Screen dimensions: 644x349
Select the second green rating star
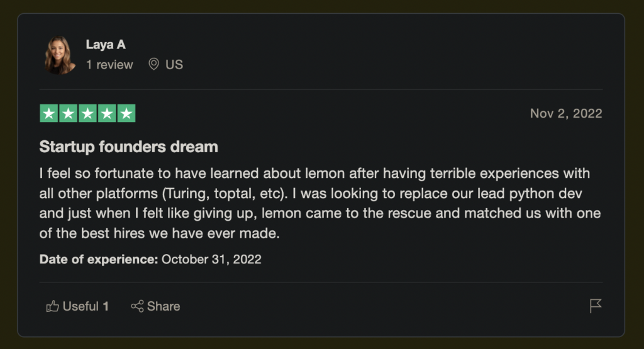point(68,113)
